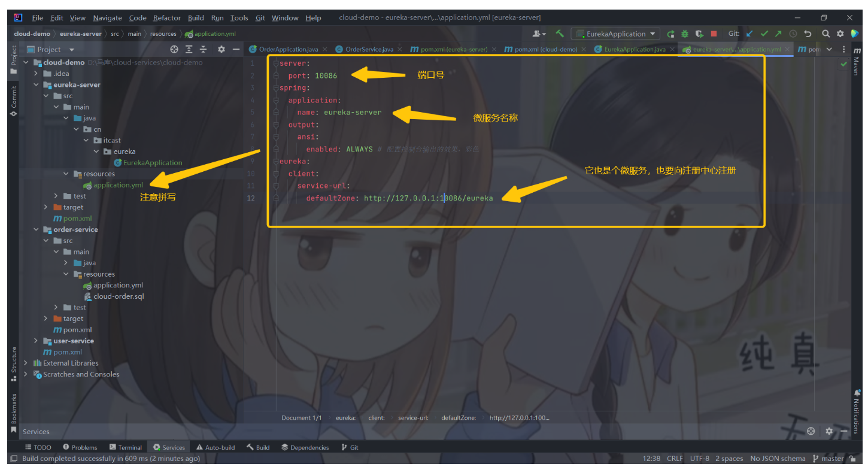
Task: Select opened file crosshair in Project panel
Action: (174, 49)
